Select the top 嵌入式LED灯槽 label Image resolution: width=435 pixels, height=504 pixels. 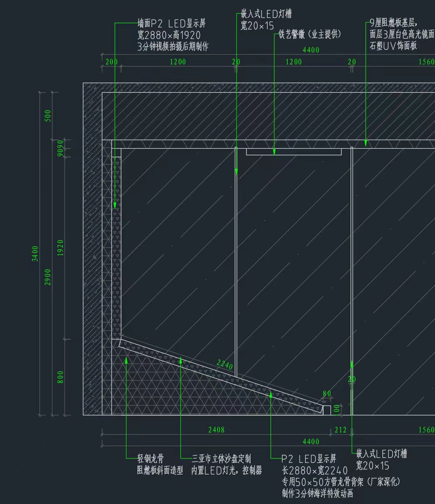(x=266, y=14)
